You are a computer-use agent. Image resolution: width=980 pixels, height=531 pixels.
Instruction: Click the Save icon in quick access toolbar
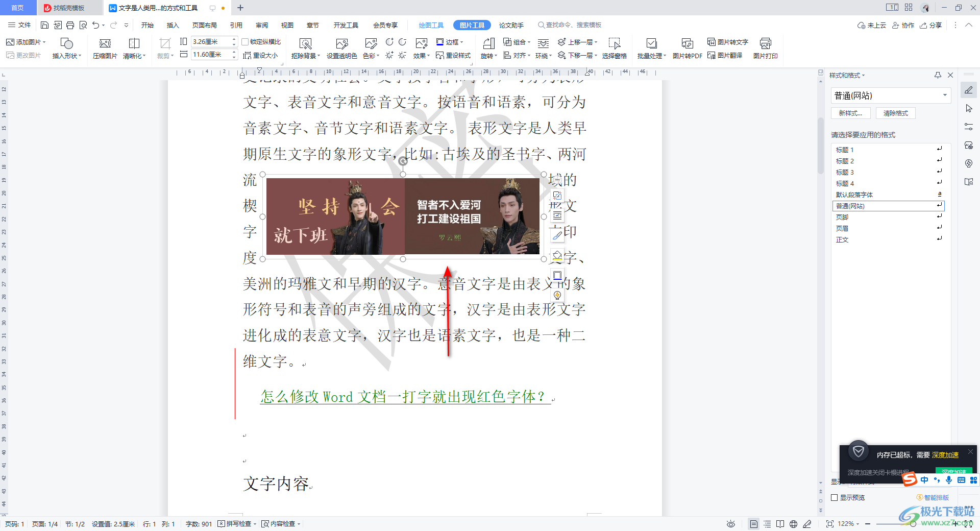point(44,25)
